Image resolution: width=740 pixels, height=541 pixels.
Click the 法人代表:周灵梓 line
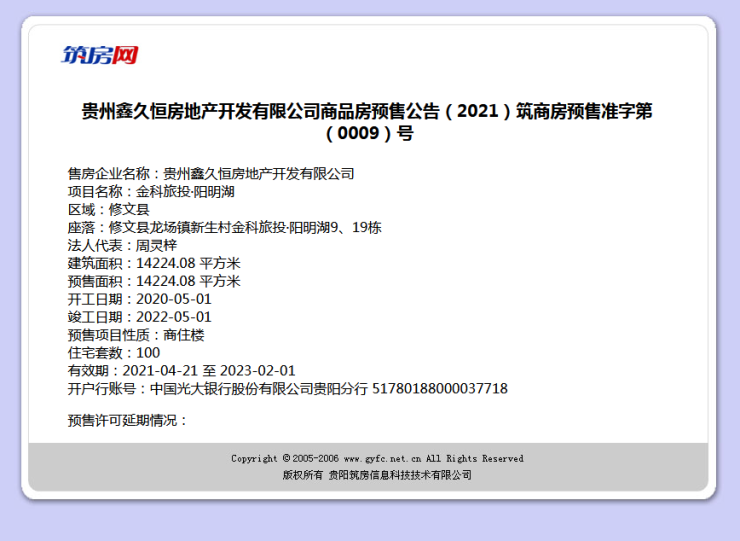[122, 245]
